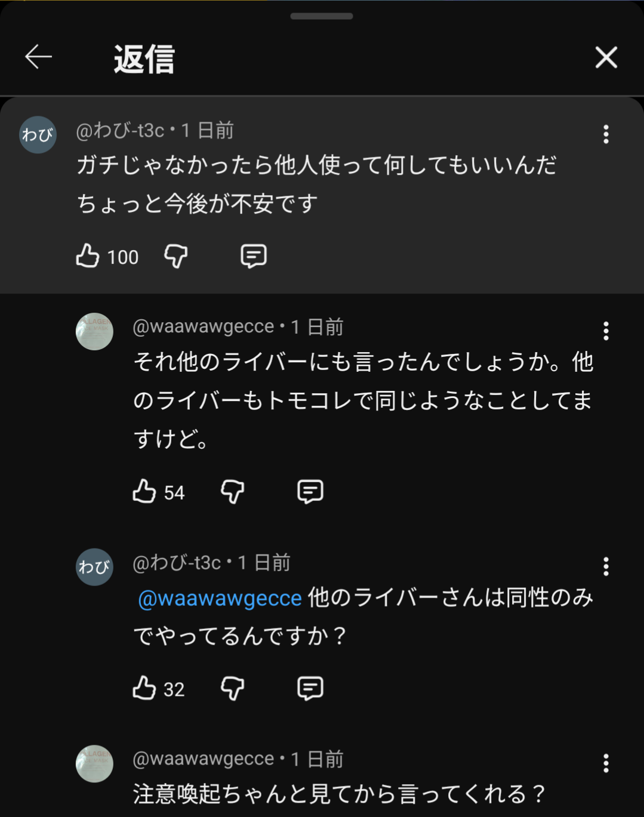
Task: Open options menu for the 54-like reply
Action: 606,331
